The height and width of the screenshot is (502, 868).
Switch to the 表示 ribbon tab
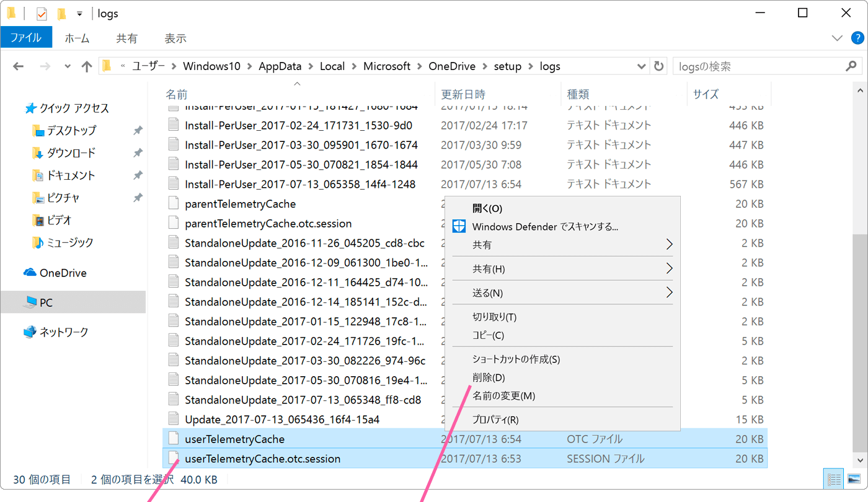(x=175, y=38)
